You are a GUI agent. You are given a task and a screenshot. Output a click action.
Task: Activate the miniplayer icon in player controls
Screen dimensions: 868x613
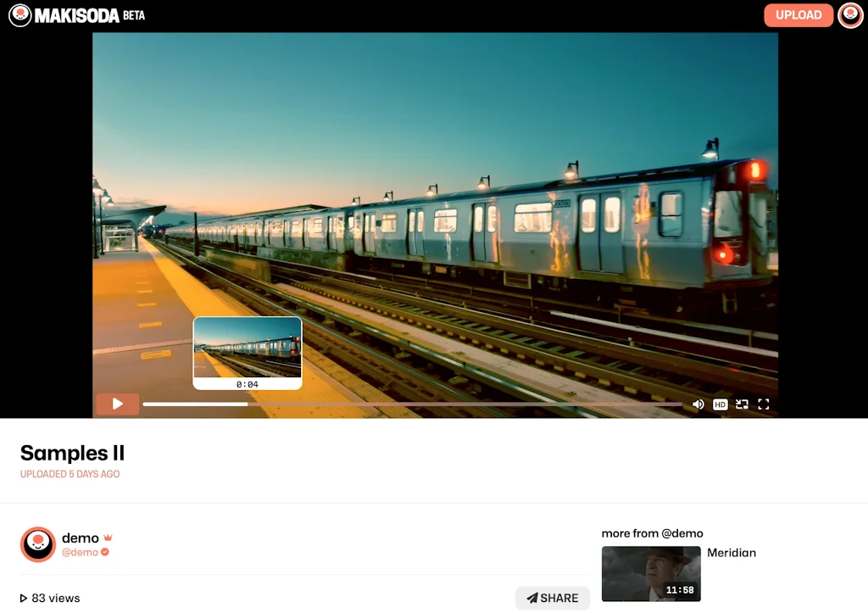742,404
